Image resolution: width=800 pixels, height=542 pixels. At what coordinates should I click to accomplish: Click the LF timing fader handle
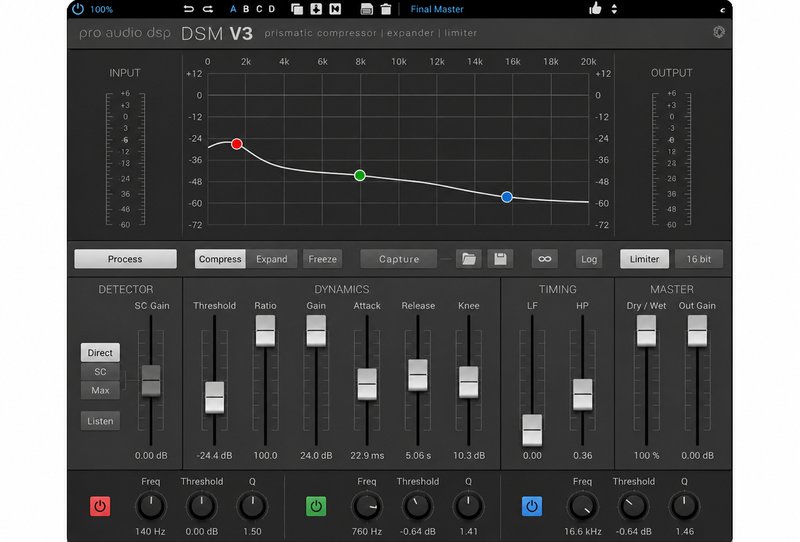tap(532, 430)
